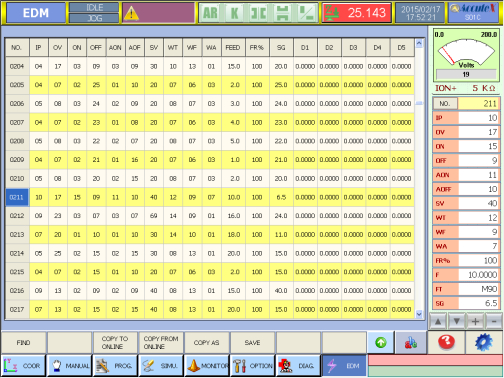Switch to the MANUAL tab

click(69, 366)
